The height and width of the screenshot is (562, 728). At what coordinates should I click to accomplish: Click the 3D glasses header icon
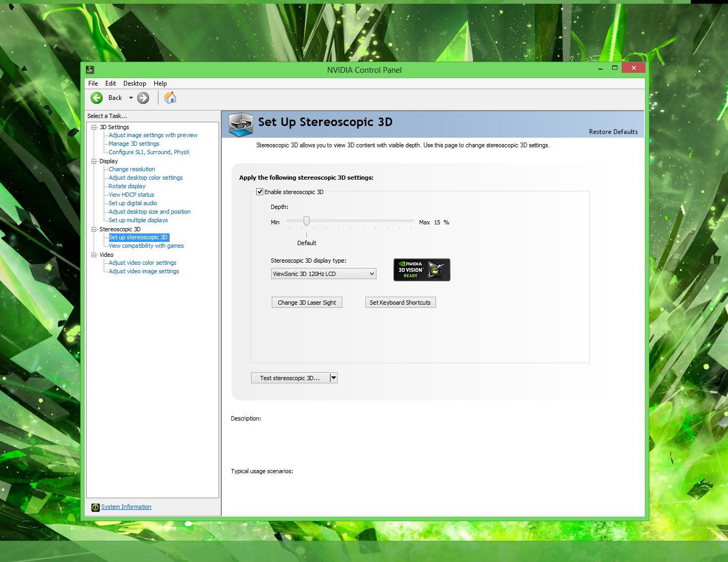pos(240,124)
